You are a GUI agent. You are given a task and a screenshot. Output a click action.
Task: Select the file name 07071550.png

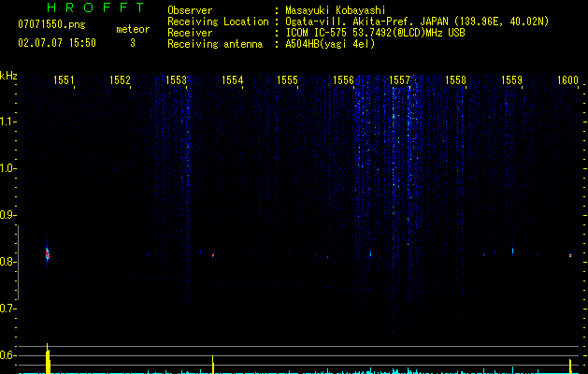(x=51, y=25)
